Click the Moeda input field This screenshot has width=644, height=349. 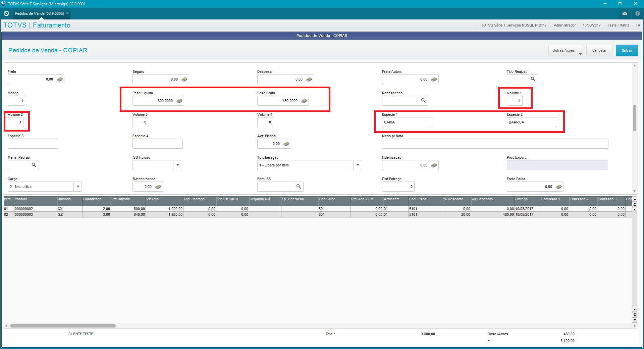(16, 101)
